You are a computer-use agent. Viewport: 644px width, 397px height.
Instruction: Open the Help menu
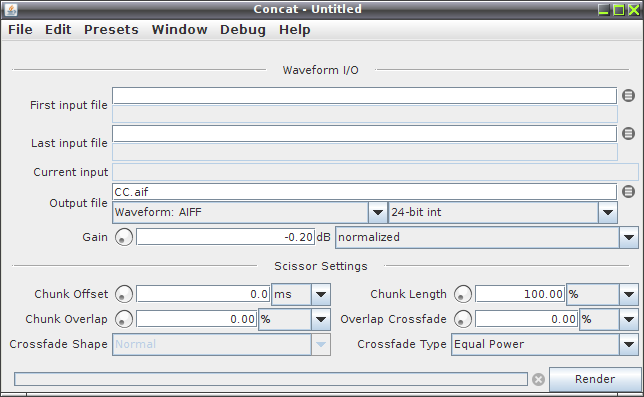(x=294, y=30)
